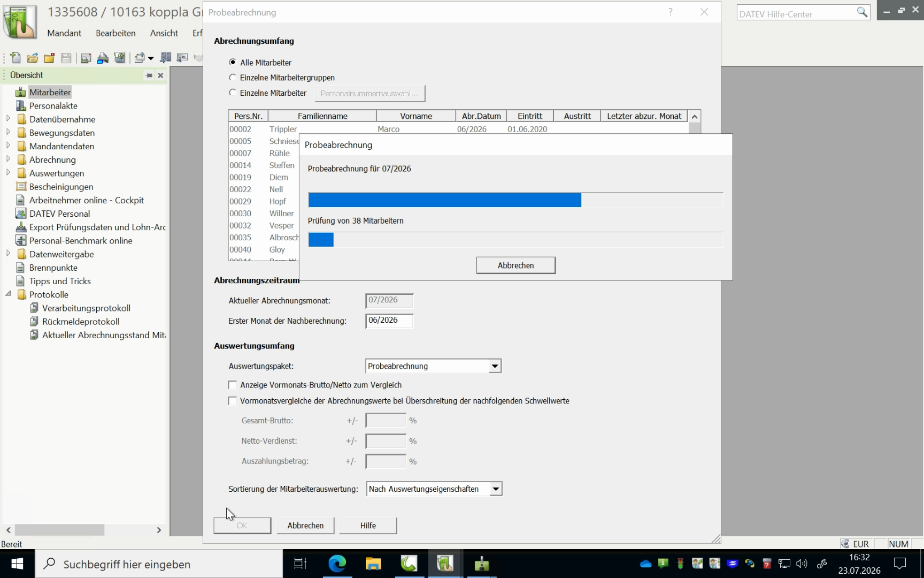
Task: Expand the Datenübernahme tree node
Action: [x=8, y=118]
